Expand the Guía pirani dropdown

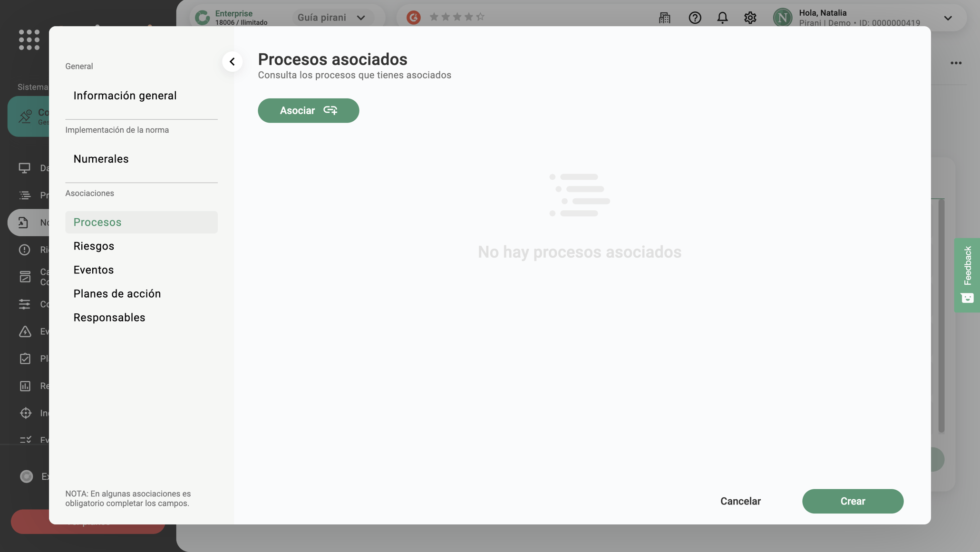361,17
